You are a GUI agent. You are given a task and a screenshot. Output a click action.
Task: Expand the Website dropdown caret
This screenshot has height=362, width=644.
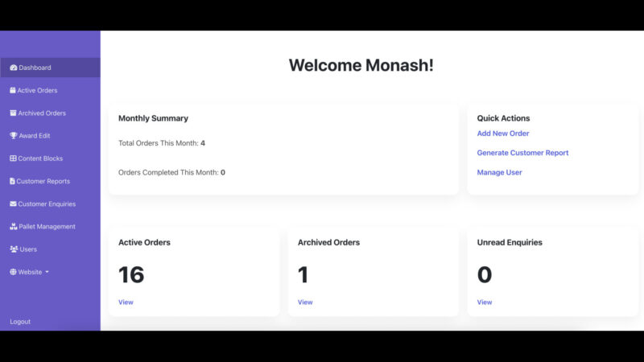(x=47, y=273)
